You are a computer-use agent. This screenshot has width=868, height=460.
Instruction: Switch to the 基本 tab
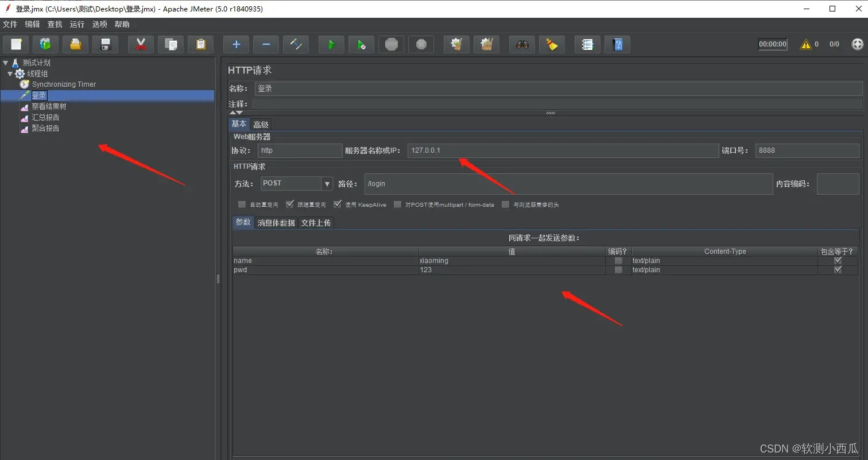point(239,124)
